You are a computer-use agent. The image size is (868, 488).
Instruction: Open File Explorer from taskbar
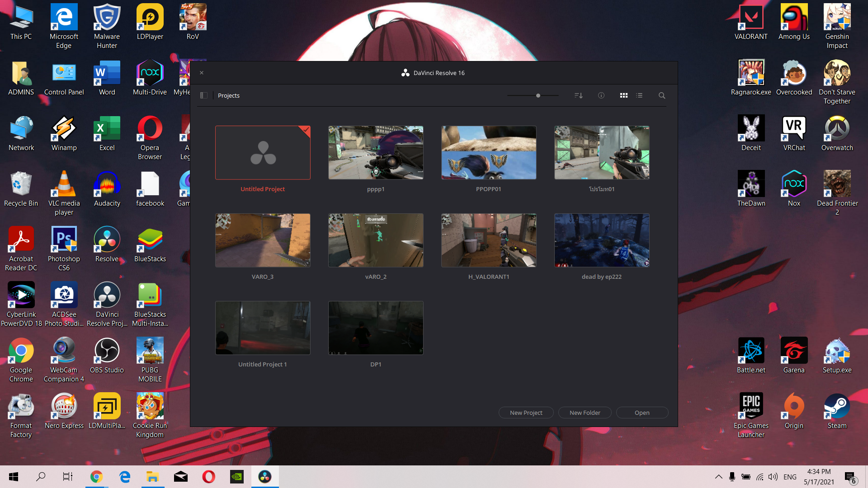152,477
